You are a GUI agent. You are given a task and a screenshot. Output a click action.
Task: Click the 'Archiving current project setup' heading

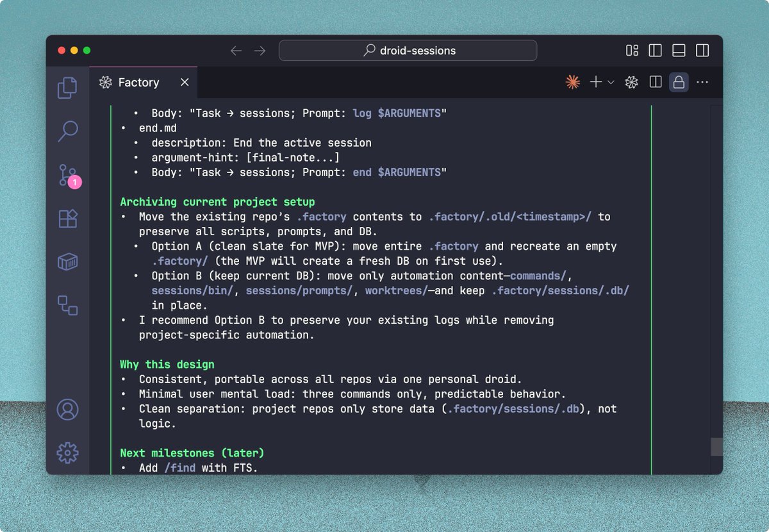pyautogui.click(x=217, y=202)
